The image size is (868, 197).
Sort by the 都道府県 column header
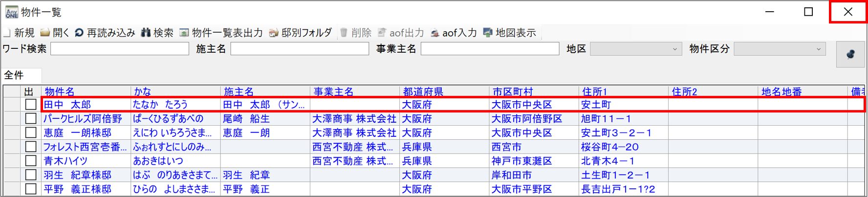(423, 91)
